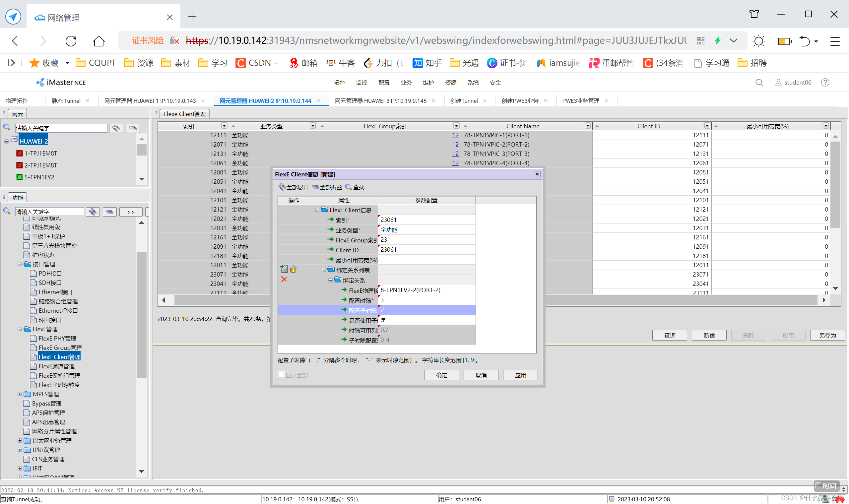
Task: Collapse the 绑定关系列表 tree node
Action: [324, 270]
